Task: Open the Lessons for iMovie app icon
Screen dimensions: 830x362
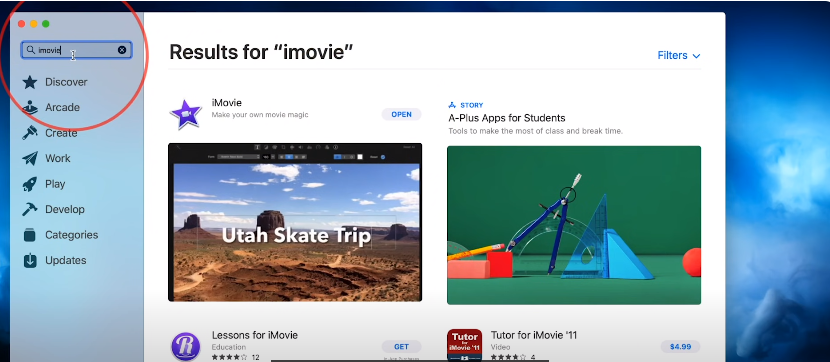Action: click(185, 346)
